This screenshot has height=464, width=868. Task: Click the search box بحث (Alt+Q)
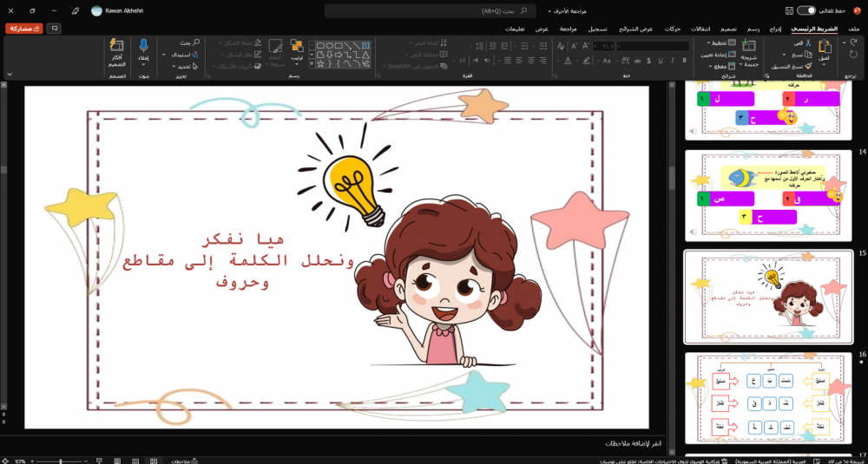pyautogui.click(x=430, y=10)
